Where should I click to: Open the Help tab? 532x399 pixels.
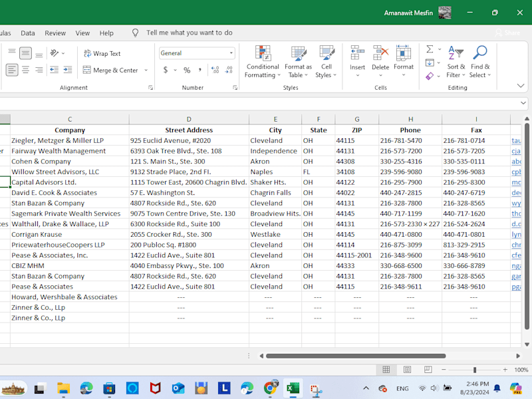pyautogui.click(x=106, y=33)
